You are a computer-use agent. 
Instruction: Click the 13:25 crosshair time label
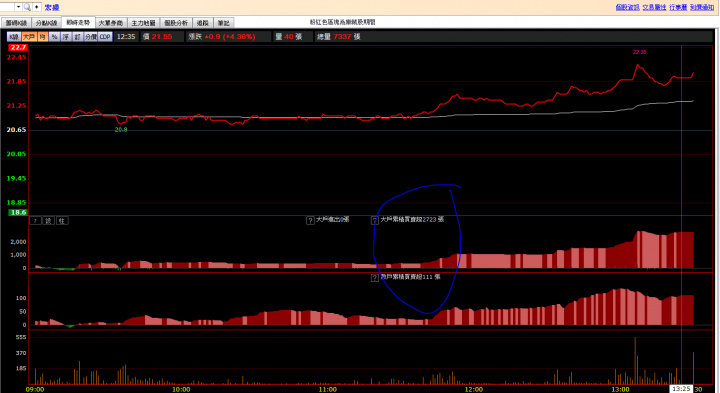point(681,389)
